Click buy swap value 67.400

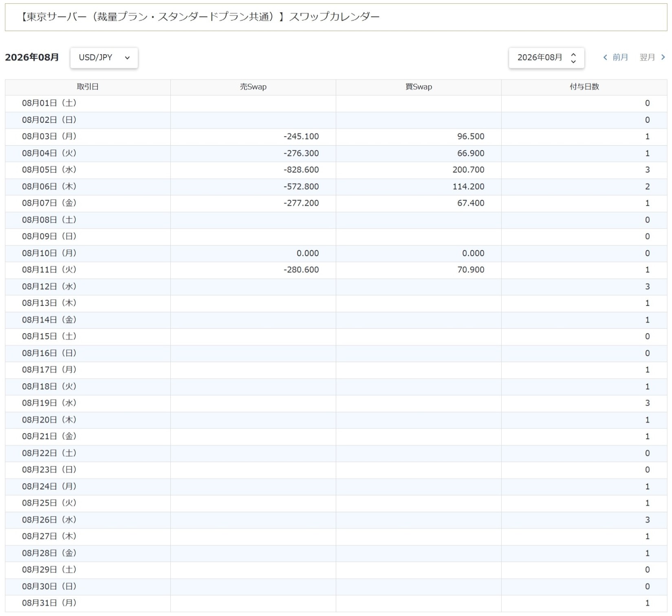click(471, 203)
